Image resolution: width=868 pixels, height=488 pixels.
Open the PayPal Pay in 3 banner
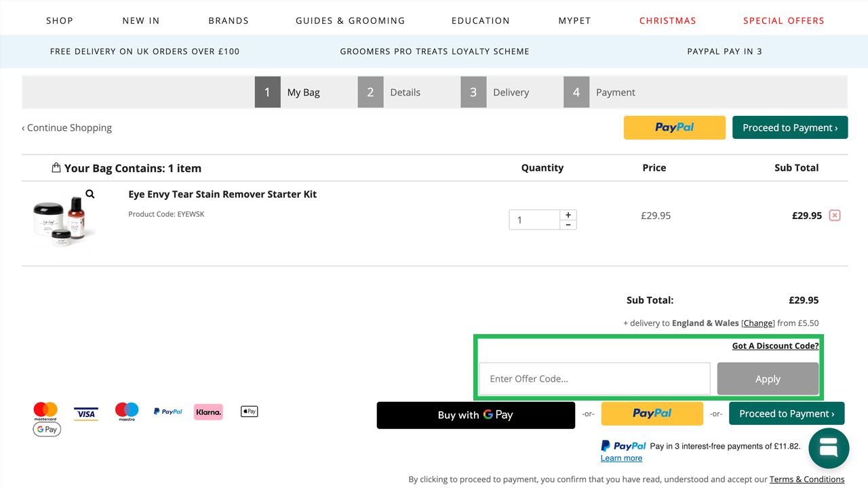click(724, 52)
